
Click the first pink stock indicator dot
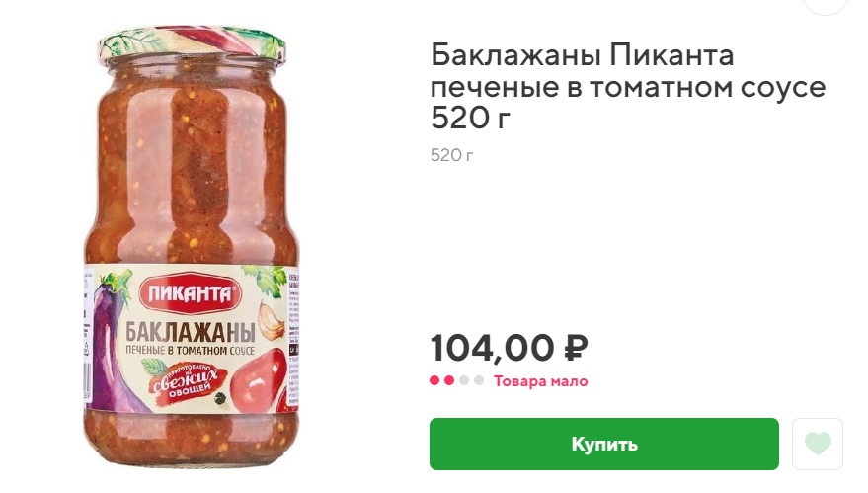[x=434, y=380]
